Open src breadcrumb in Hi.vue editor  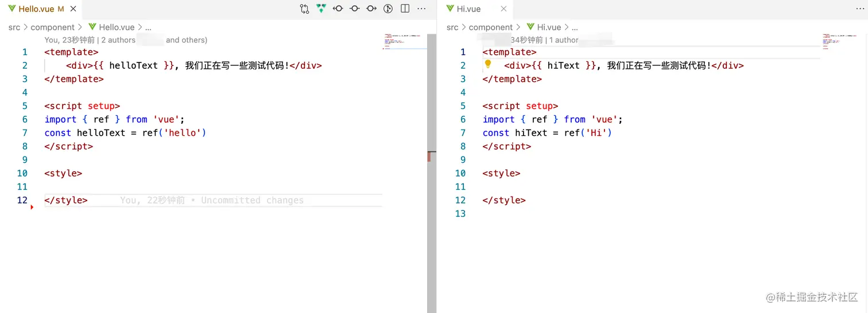coord(452,27)
